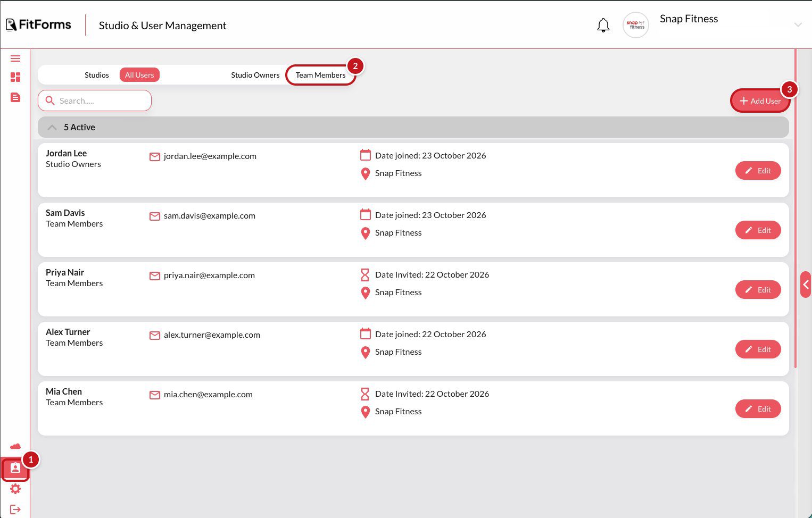Click the location pin in Sam Davis's row
The height and width of the screenshot is (518, 812).
pos(366,233)
